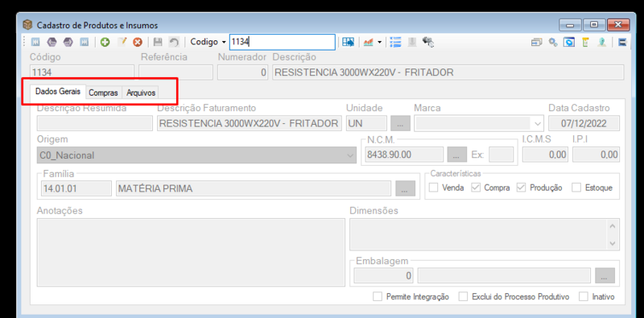
Task: Click the N.C.M. lookup ellipsis button
Action: click(x=456, y=155)
